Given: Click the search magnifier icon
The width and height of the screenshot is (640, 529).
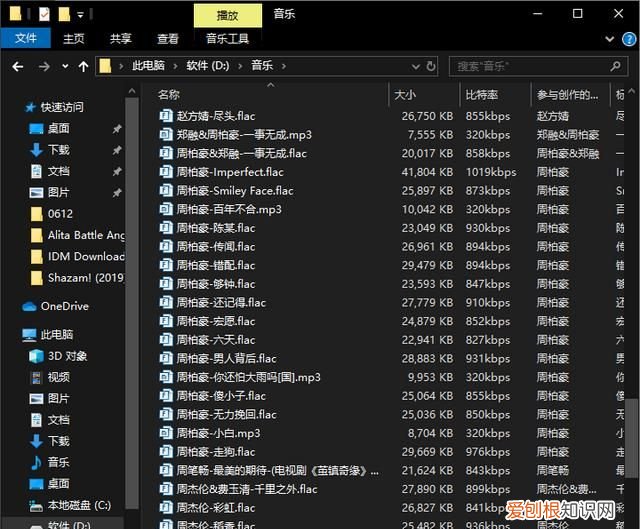Looking at the screenshot, I should 615,66.
